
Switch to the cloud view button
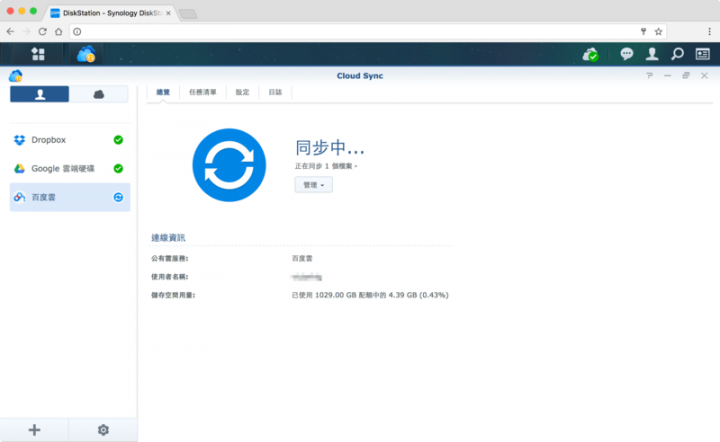(x=99, y=94)
